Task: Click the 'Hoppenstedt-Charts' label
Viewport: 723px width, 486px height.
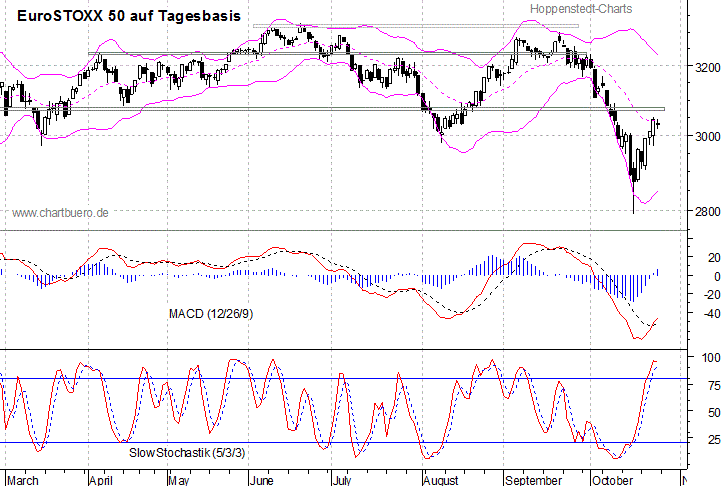Action: point(581,9)
